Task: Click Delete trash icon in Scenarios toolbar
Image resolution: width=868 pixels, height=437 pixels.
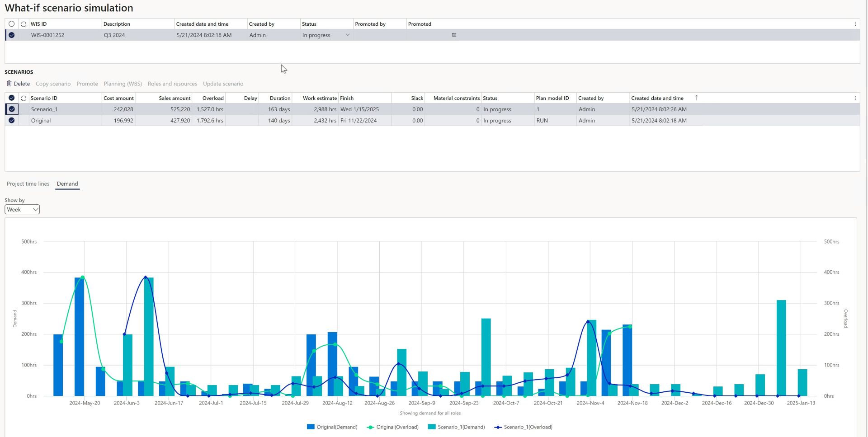Action: pyautogui.click(x=9, y=84)
